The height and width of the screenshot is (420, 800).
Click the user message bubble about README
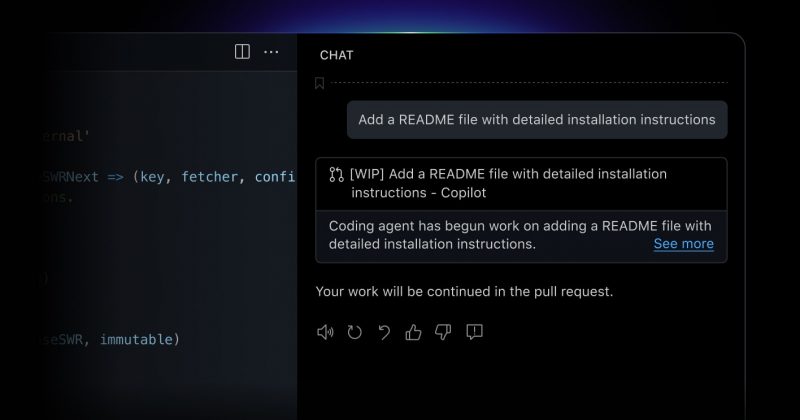pyautogui.click(x=537, y=120)
